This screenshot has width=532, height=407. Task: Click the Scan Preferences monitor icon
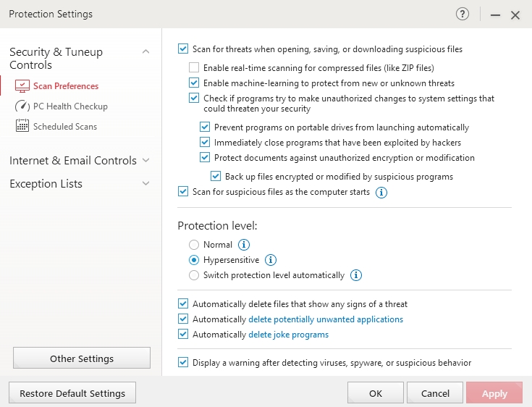tap(22, 86)
